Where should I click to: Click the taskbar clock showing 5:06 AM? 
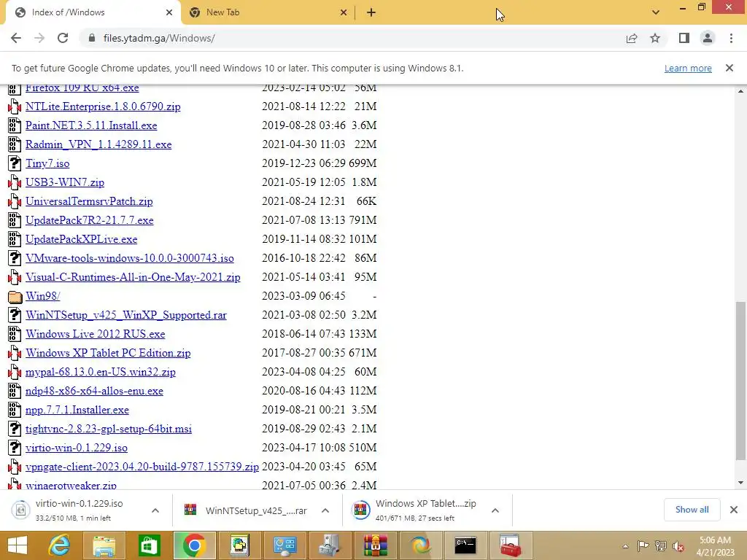tap(715, 546)
